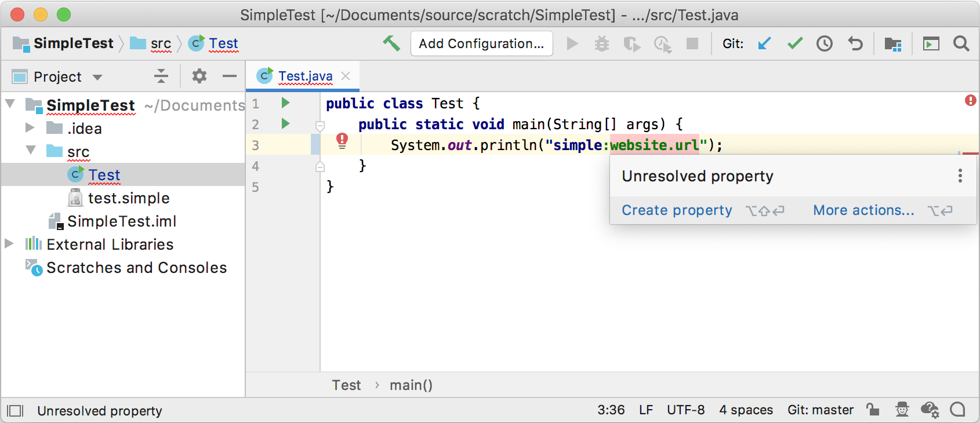The image size is (980, 423).
Task: Click the Add Configuration button
Action: (x=481, y=43)
